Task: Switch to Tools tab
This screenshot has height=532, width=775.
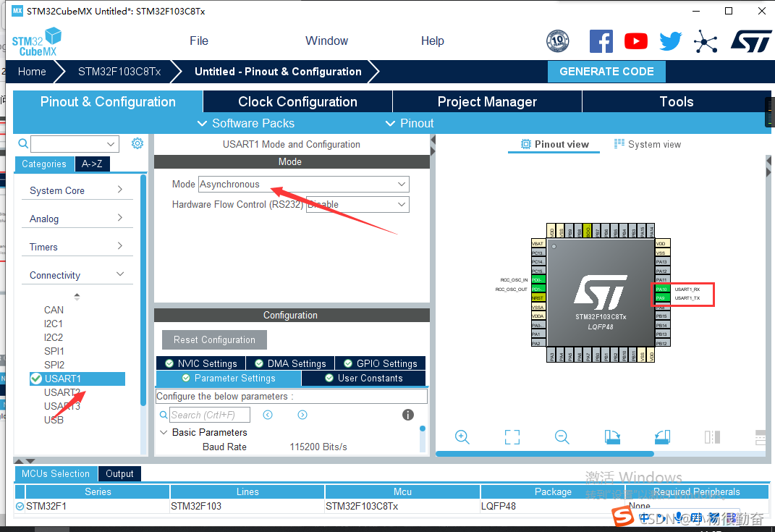Action: [676, 102]
